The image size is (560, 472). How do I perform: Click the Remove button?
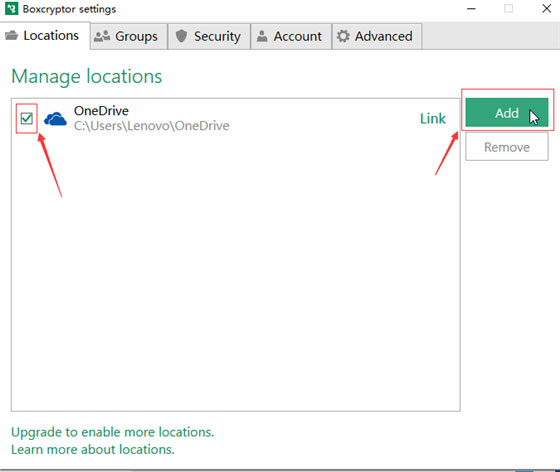[506, 147]
